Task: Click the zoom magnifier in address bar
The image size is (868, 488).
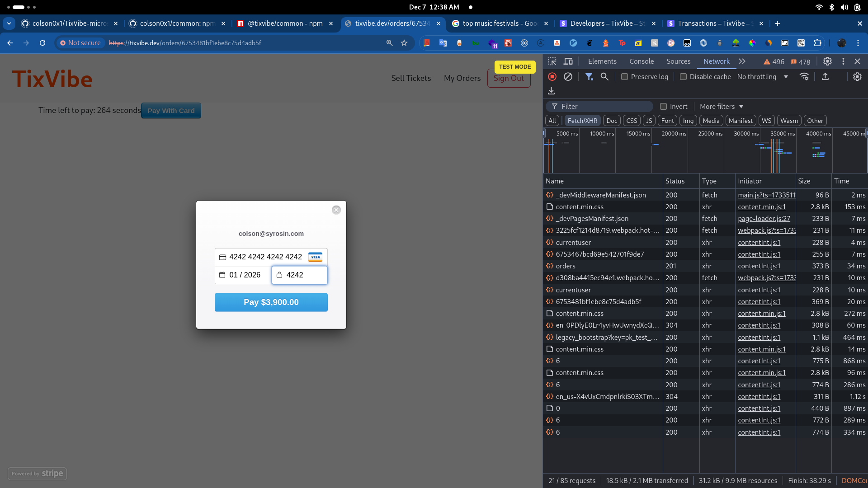Action: point(389,43)
